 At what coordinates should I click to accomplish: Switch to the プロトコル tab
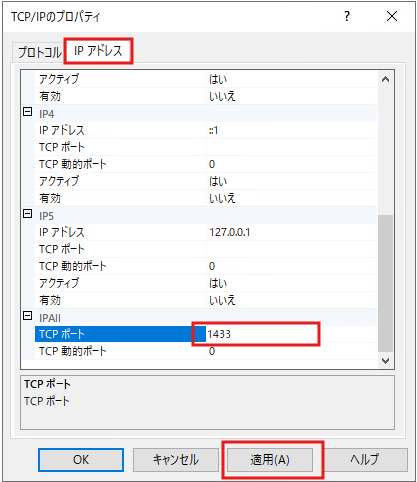[x=38, y=52]
